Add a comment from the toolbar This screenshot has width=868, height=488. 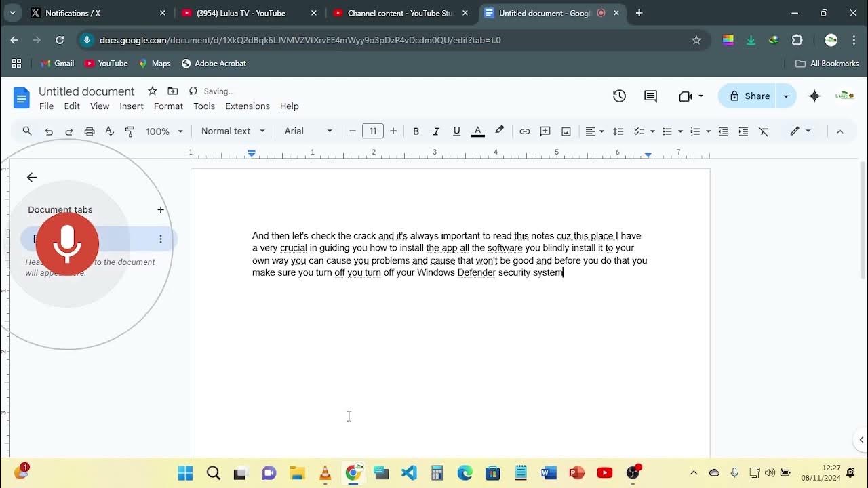[545, 131]
